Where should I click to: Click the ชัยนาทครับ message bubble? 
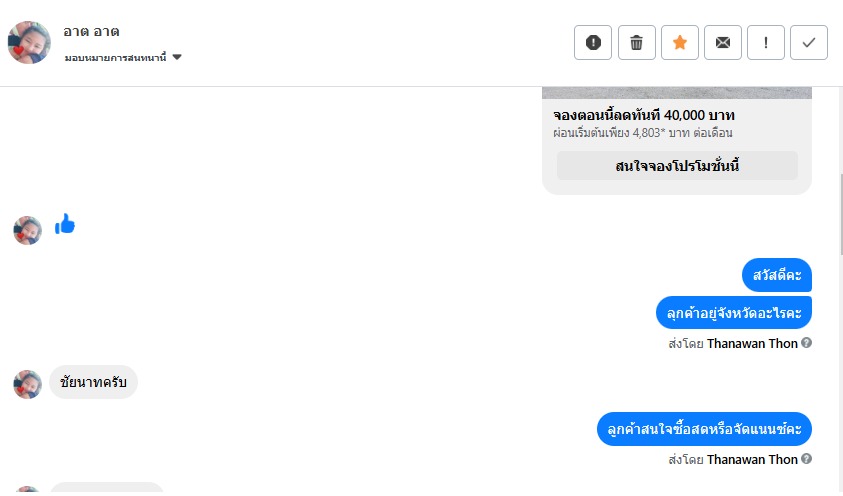(93, 383)
